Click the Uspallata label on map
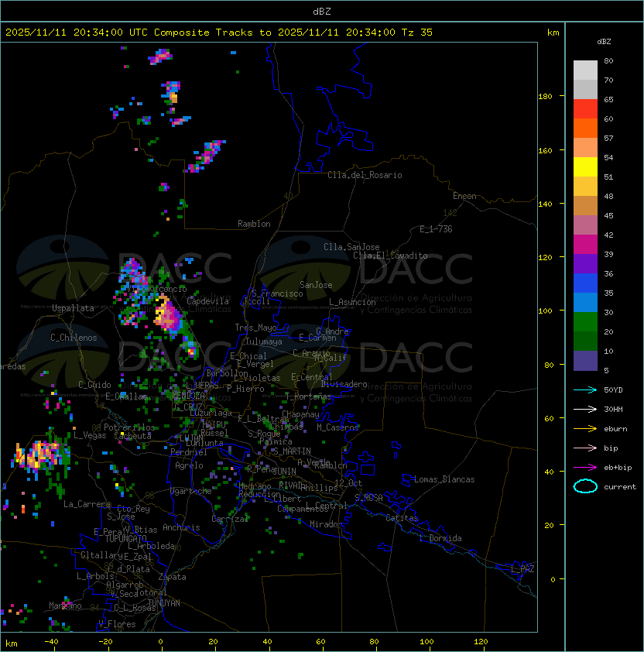 tap(73, 308)
